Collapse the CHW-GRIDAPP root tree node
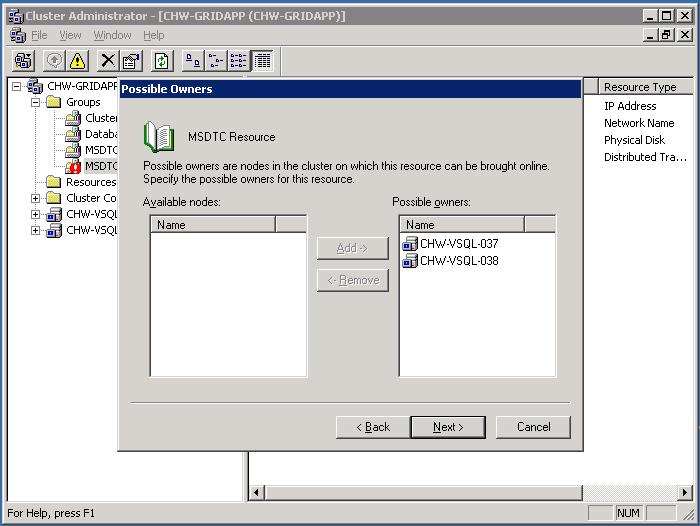This screenshot has width=700, height=526. click(x=17, y=86)
